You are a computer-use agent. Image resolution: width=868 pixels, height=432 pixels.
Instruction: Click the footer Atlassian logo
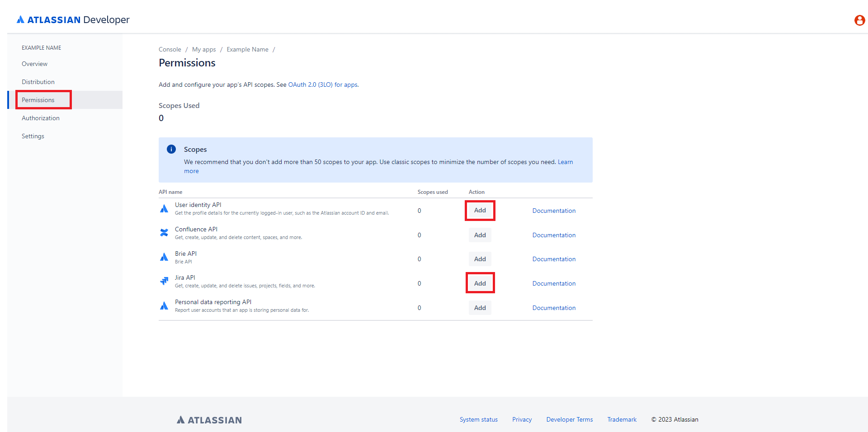[x=209, y=420]
